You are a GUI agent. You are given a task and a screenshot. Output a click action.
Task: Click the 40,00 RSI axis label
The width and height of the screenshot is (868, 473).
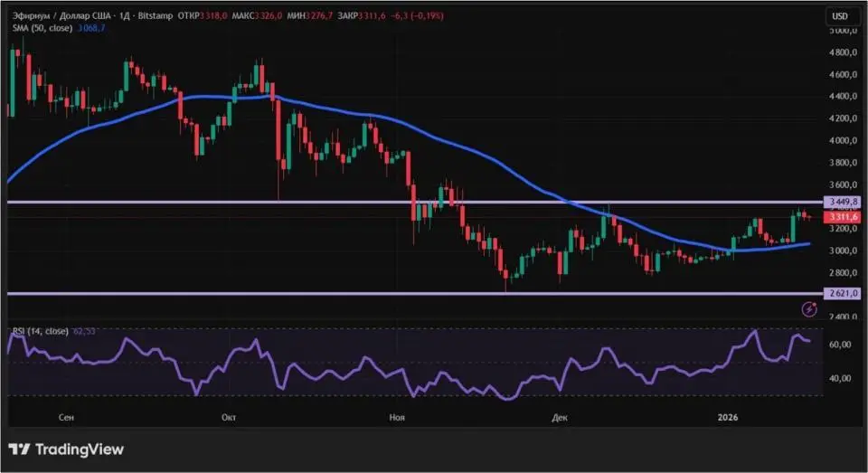[x=840, y=378]
